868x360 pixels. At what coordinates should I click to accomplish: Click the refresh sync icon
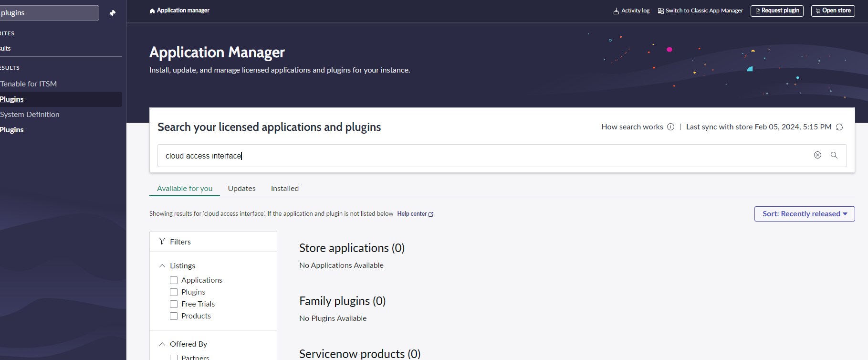point(839,127)
